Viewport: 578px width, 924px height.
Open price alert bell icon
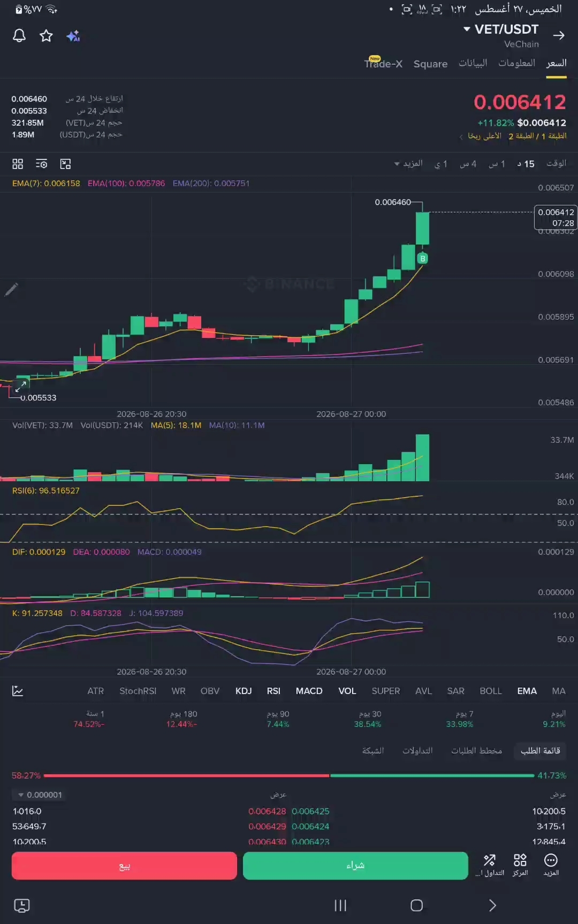tap(19, 36)
